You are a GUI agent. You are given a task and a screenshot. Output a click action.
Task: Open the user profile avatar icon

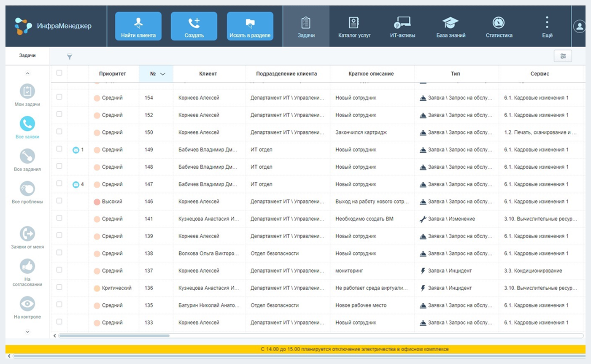[x=580, y=27]
